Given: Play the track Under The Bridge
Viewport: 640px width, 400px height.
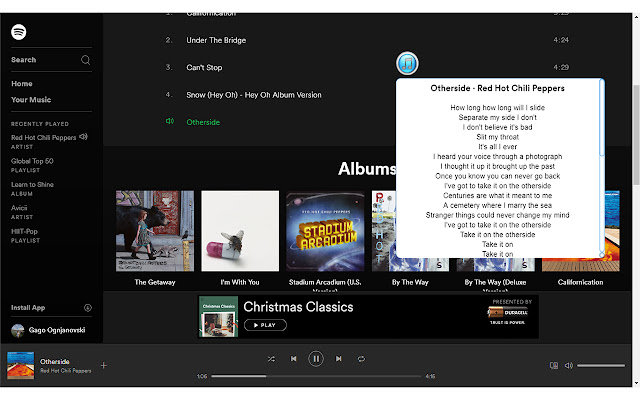Looking at the screenshot, I should [x=216, y=40].
